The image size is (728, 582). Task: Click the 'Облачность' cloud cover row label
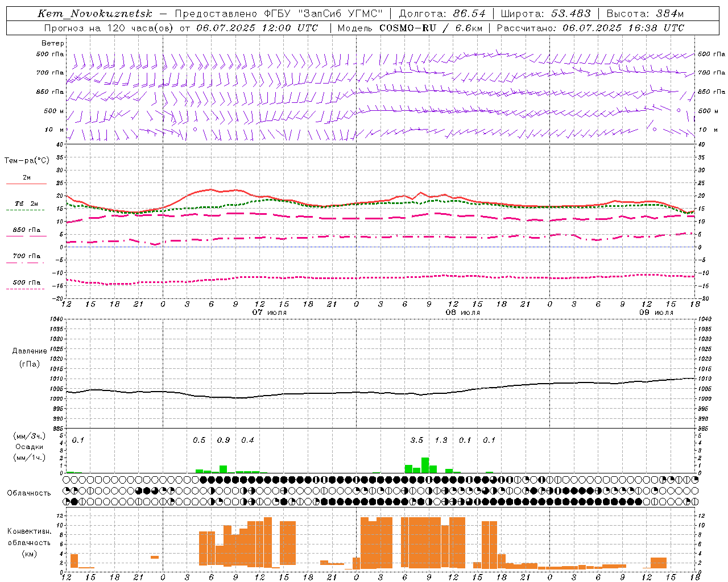29,493
